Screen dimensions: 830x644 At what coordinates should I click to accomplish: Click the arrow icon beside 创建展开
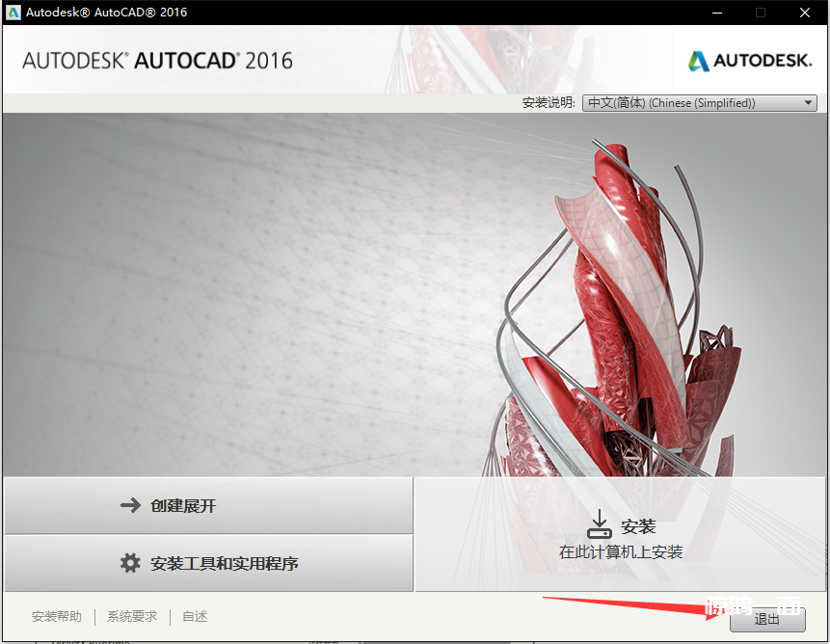pyautogui.click(x=130, y=505)
